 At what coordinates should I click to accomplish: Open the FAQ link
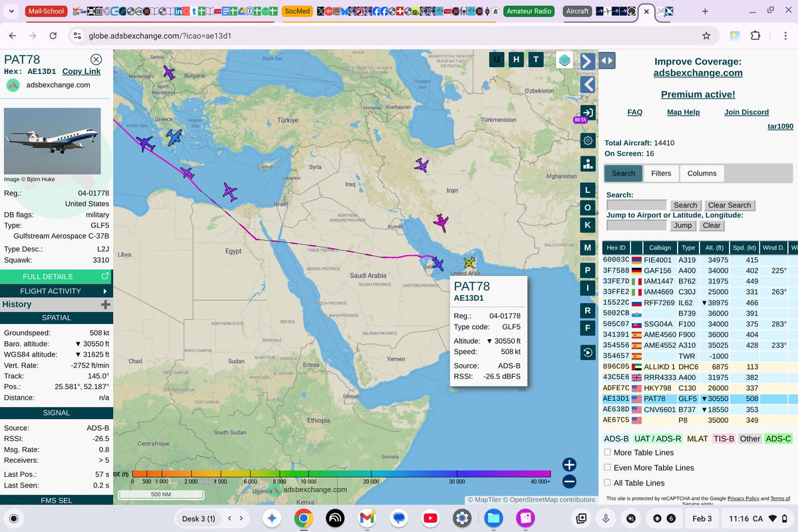tap(635, 112)
